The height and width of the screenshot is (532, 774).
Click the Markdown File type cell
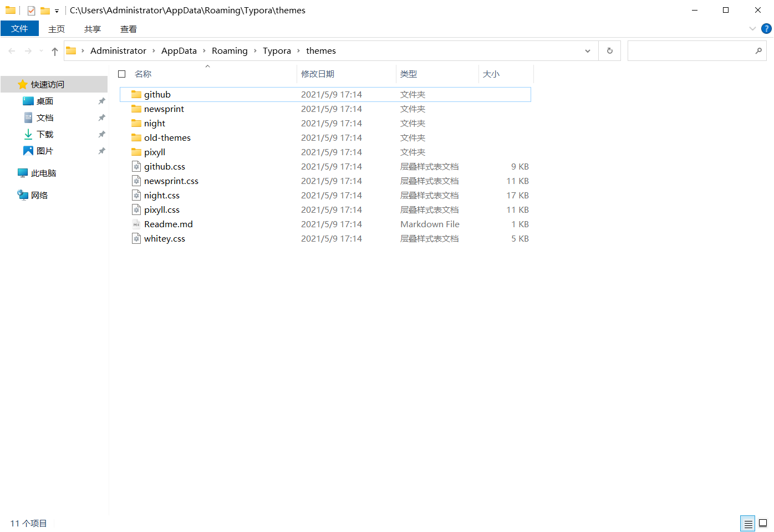(x=430, y=224)
